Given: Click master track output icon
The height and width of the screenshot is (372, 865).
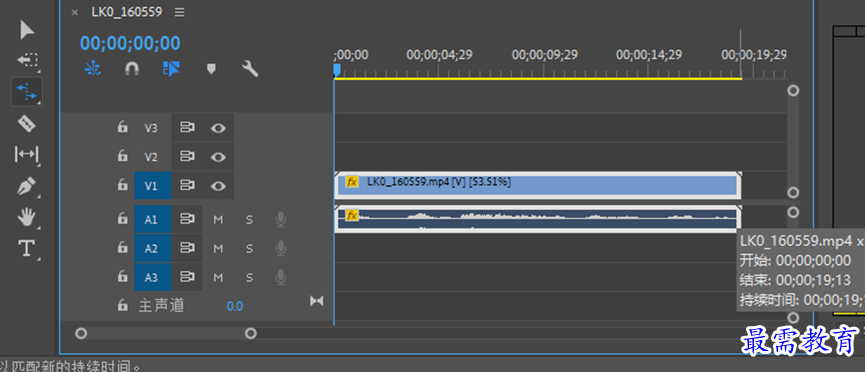Looking at the screenshot, I should tap(317, 301).
